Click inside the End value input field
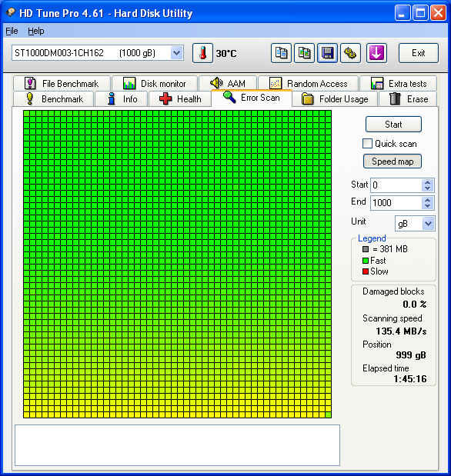 (x=396, y=203)
